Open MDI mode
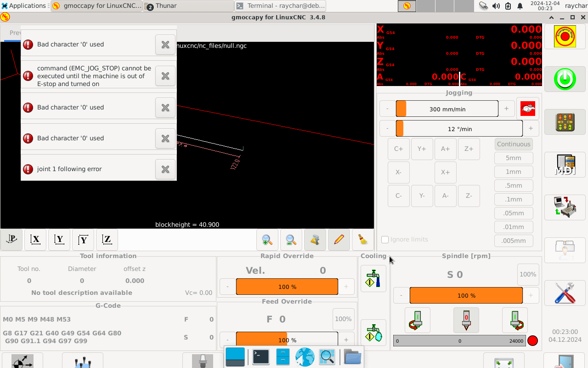 click(565, 165)
